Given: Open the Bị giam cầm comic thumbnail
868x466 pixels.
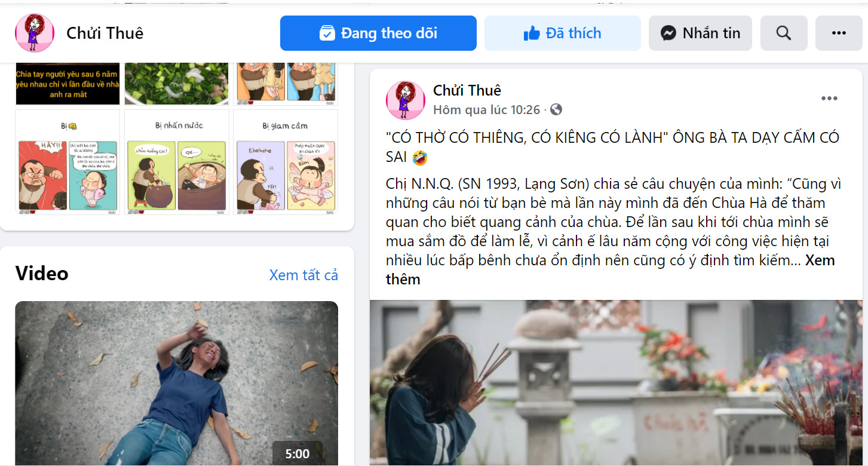Looking at the screenshot, I should 286,162.
